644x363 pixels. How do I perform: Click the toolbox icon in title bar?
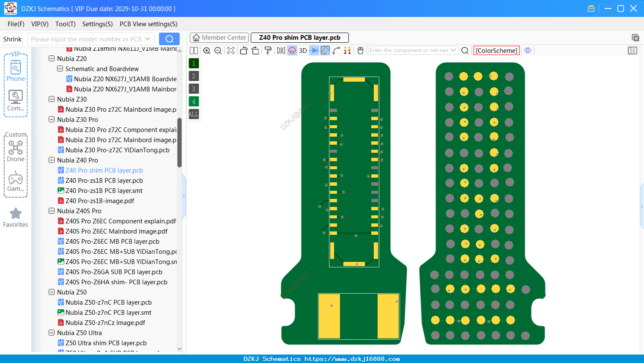point(591,8)
